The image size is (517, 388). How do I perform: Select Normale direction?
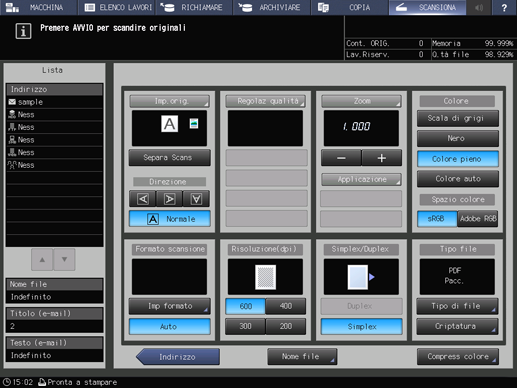click(x=170, y=219)
